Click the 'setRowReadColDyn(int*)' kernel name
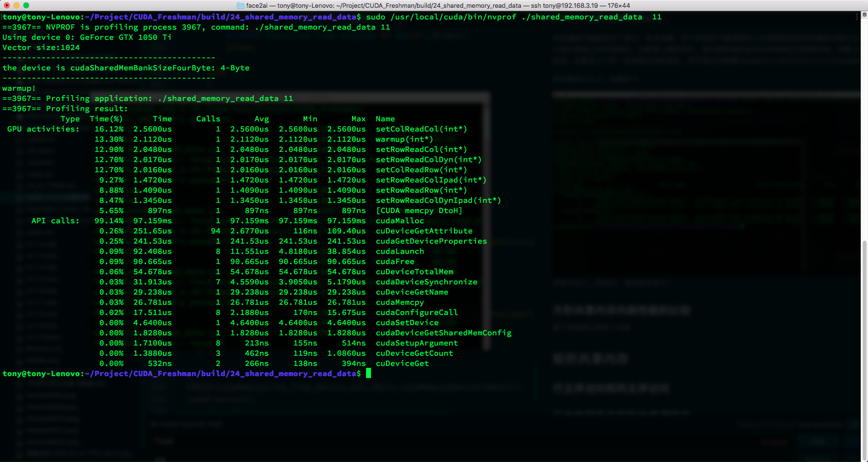 click(x=429, y=160)
